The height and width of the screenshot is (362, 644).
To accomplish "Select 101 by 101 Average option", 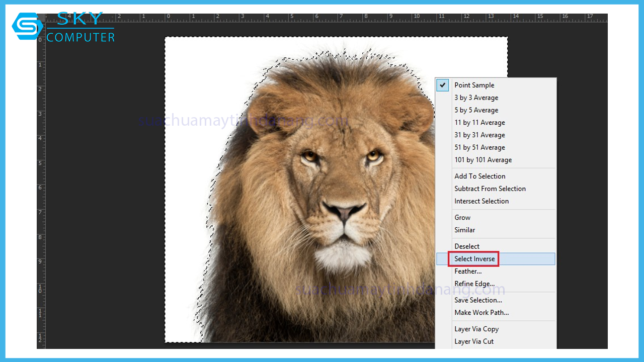I will [x=483, y=160].
